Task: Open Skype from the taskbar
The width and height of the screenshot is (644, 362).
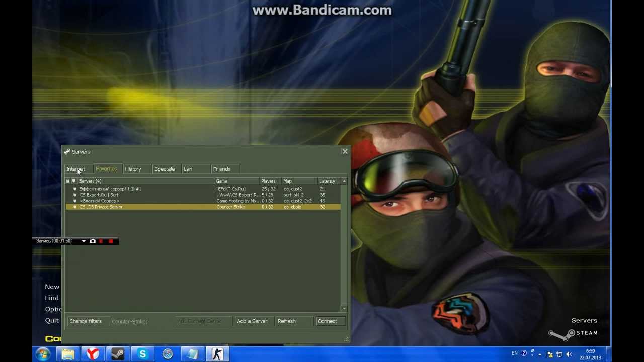Action: [x=143, y=354]
